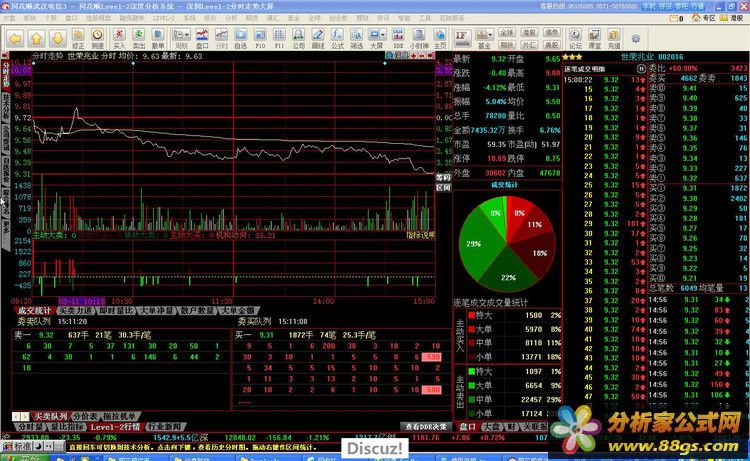Click the 指标说明 link
The image size is (750, 461).
[421, 235]
